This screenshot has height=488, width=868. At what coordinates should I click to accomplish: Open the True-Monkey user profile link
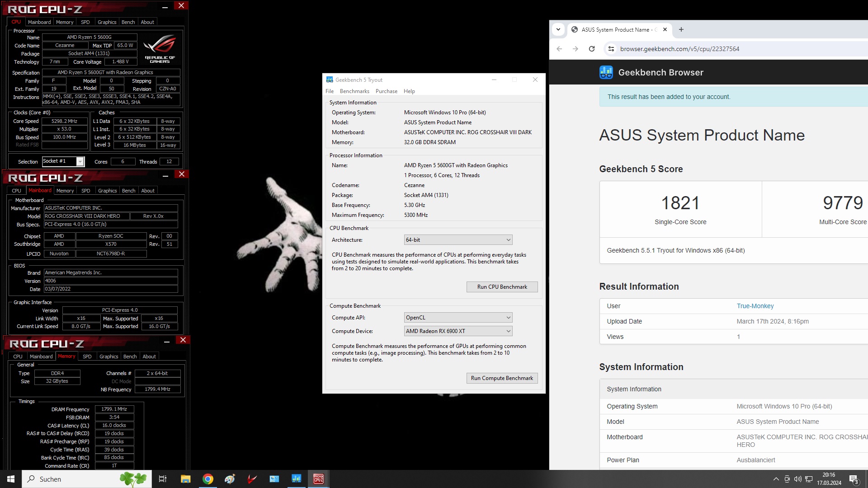click(x=755, y=306)
